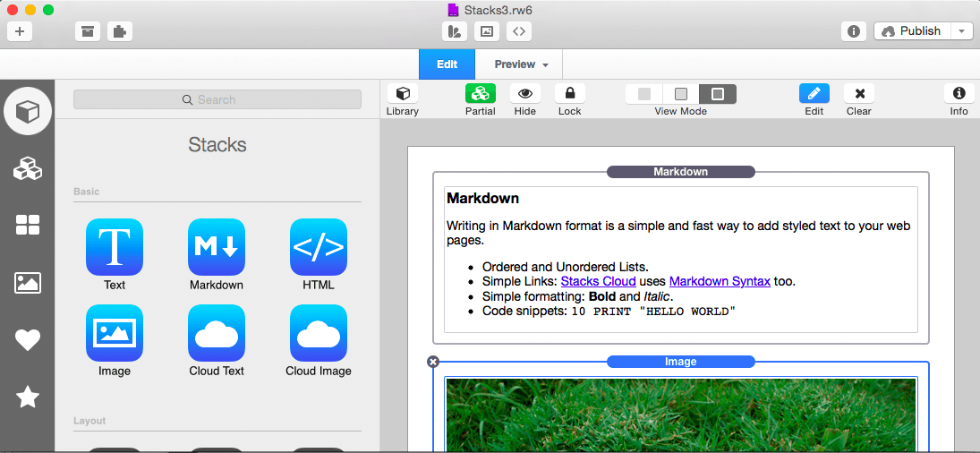Toggle the Library panel button
This screenshot has width=980, height=453.
[403, 93]
